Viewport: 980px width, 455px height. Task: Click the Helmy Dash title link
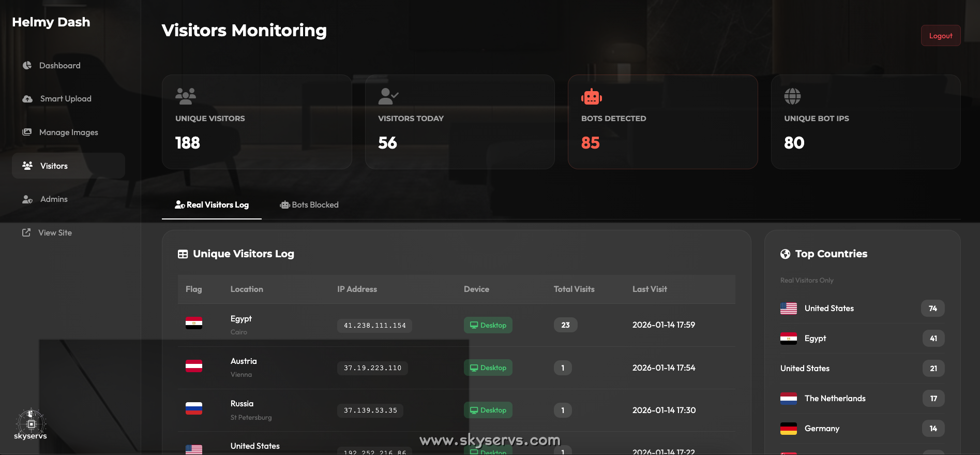[51, 22]
